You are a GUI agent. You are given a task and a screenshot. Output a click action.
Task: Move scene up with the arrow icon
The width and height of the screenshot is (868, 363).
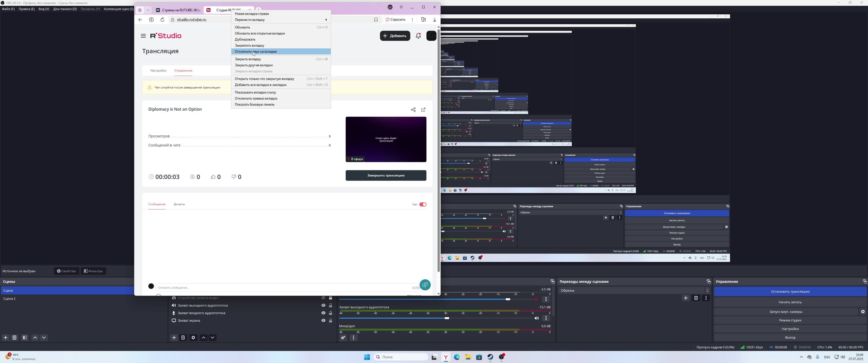click(35, 337)
